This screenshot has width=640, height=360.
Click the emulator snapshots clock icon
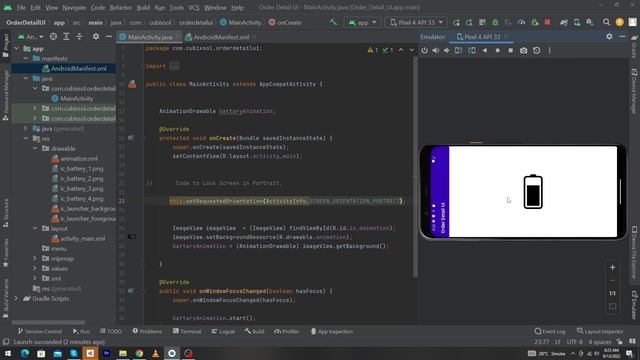(x=536, y=51)
